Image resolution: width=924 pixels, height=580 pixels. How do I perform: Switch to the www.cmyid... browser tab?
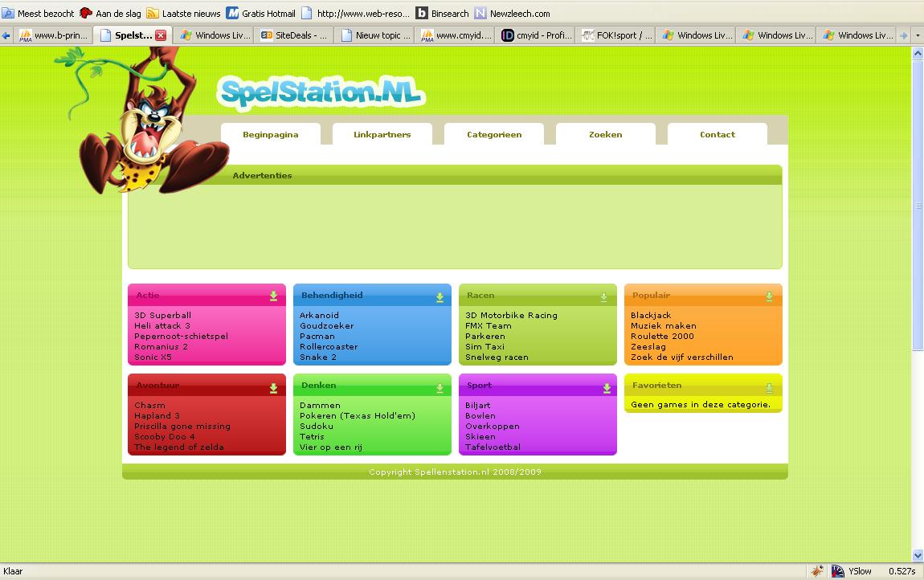[x=456, y=35]
